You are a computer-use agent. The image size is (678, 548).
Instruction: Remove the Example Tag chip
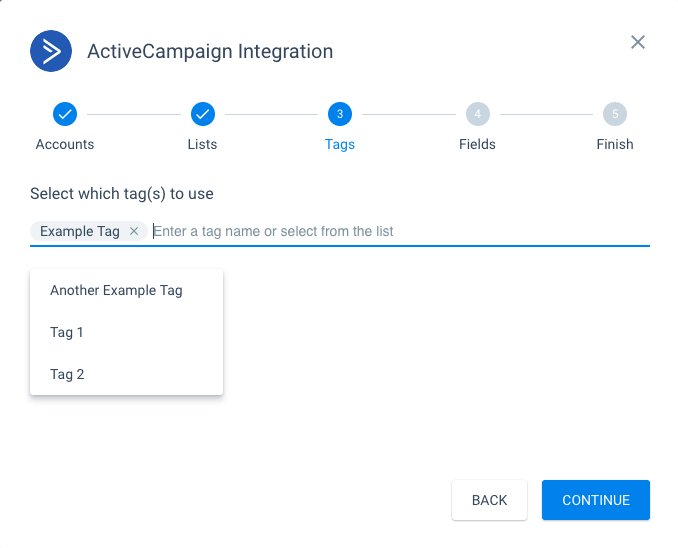pos(134,231)
